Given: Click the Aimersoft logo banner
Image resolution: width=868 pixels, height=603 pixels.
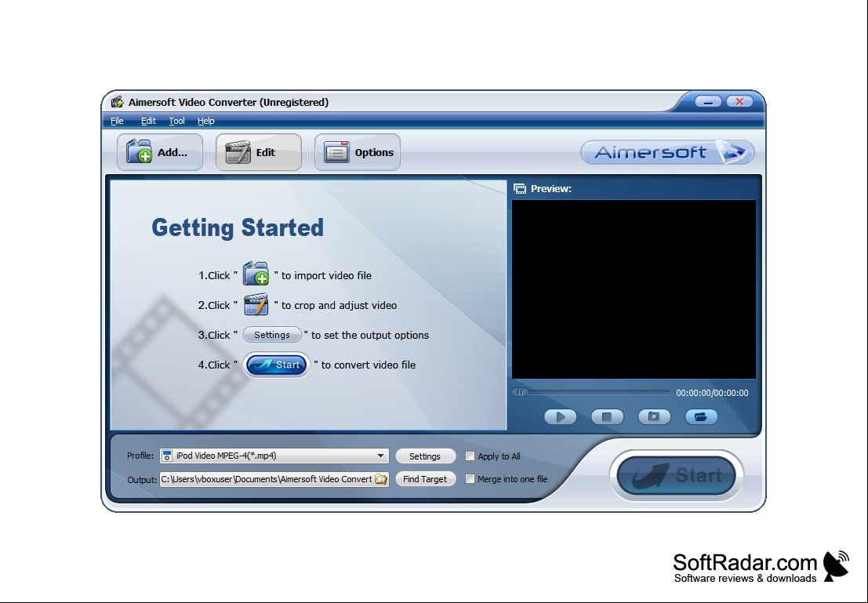Looking at the screenshot, I should point(667,151).
